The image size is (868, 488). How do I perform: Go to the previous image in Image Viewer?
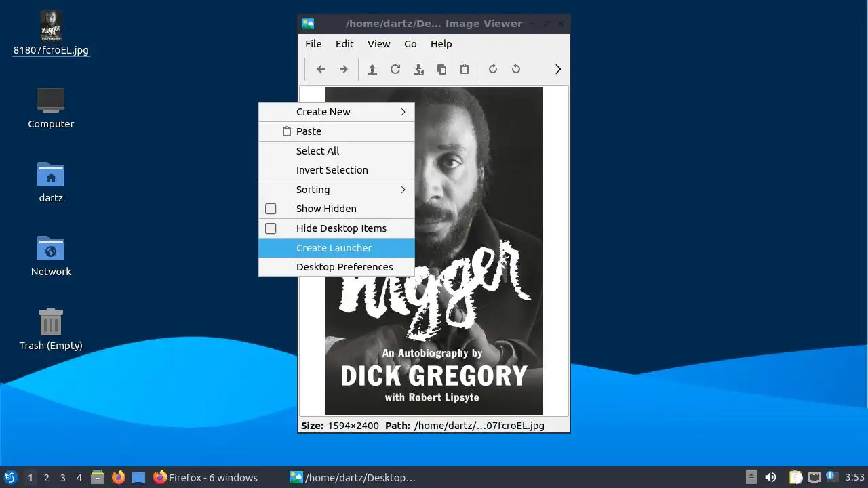pyautogui.click(x=321, y=69)
